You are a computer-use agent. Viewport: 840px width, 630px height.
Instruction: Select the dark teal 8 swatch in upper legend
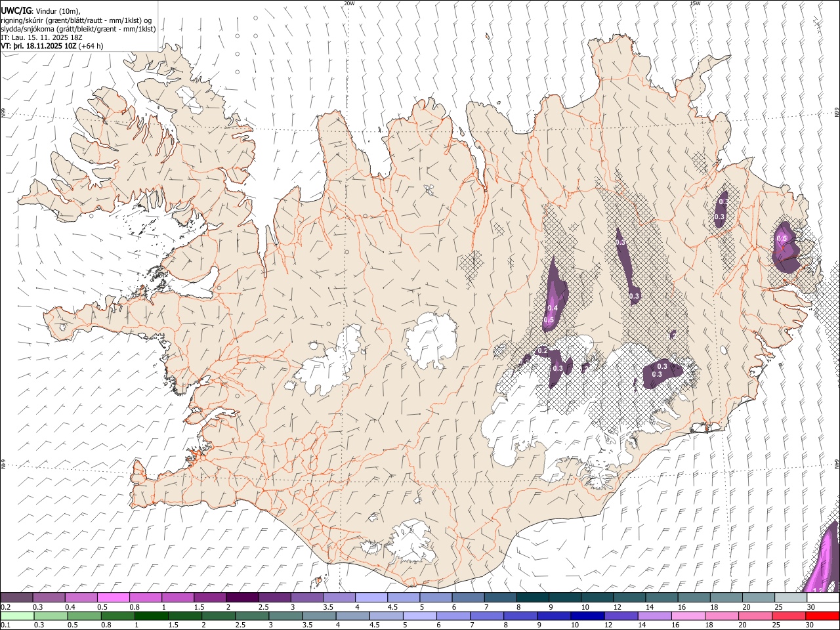click(533, 598)
